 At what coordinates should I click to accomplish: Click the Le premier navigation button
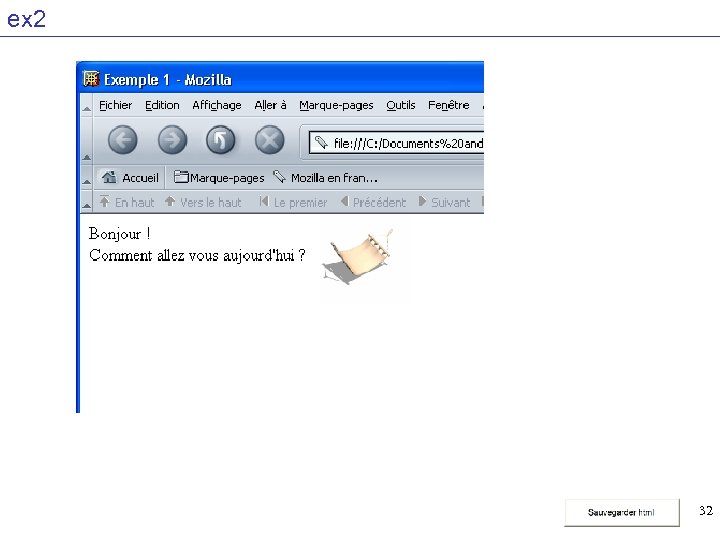click(293, 202)
